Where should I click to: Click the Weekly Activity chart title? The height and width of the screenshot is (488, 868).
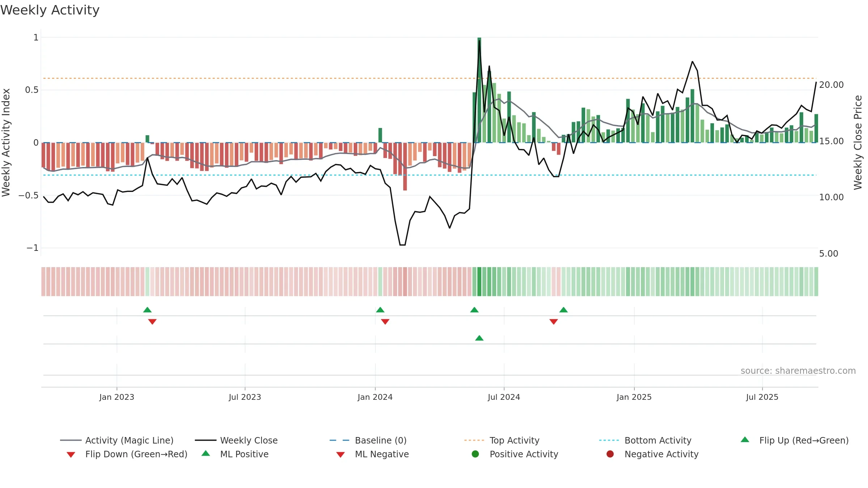(50, 10)
